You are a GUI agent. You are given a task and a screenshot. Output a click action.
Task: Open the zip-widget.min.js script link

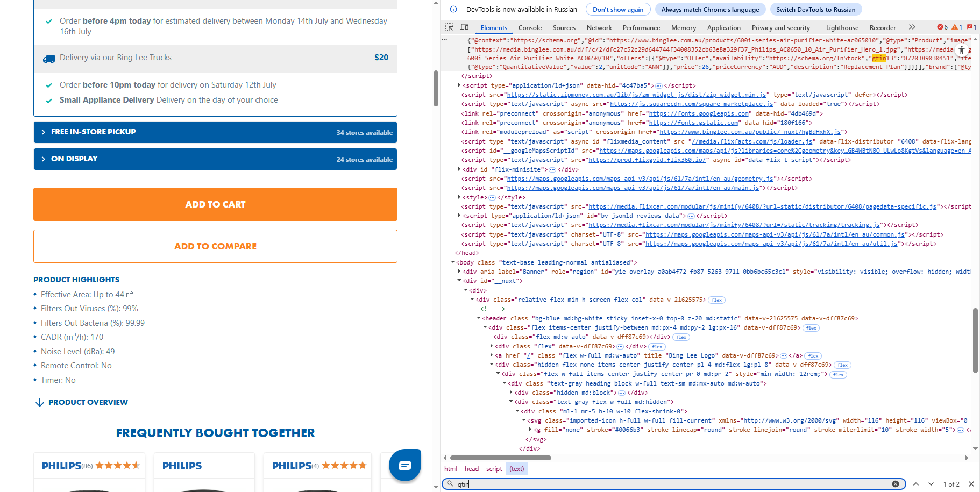click(x=637, y=95)
